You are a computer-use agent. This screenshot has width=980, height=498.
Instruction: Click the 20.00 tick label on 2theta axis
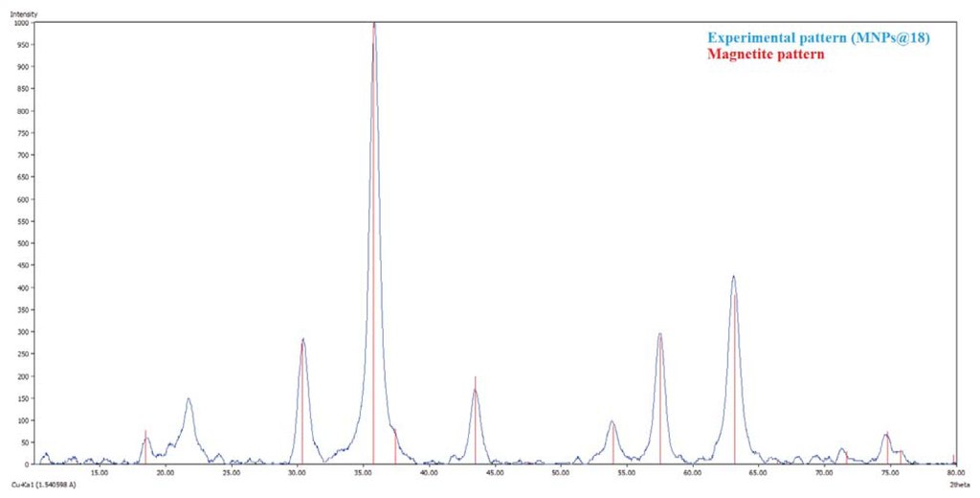click(166, 472)
